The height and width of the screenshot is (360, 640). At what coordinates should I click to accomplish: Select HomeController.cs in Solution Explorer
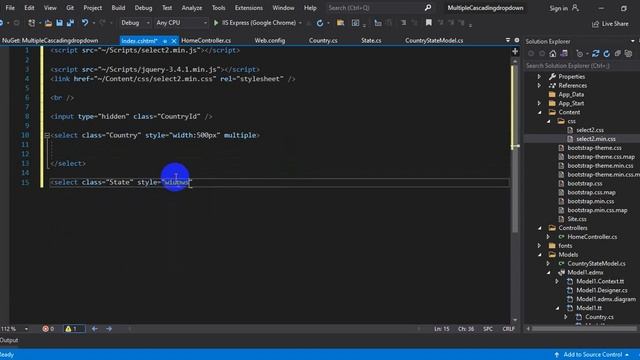pos(592,237)
